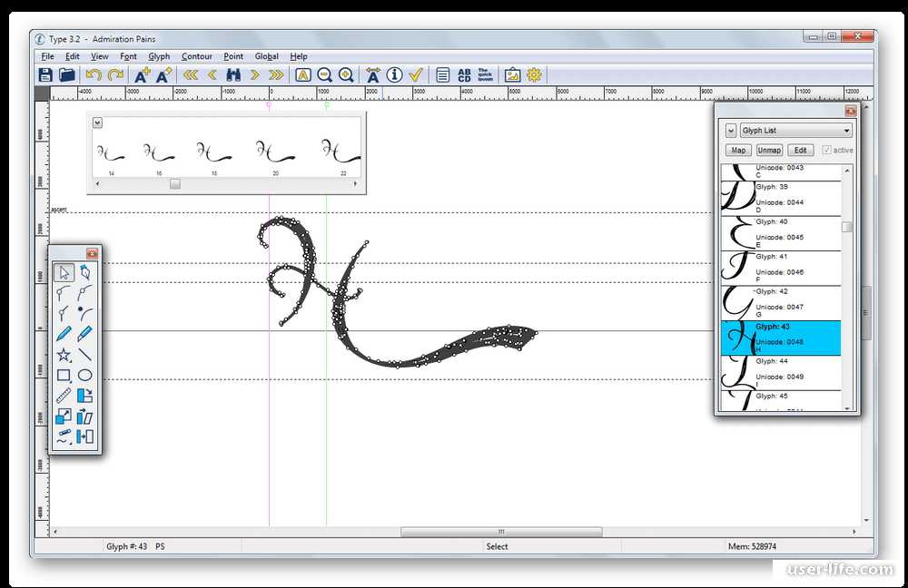Open the Edit menu
Image resolution: width=908 pixels, height=588 pixels.
pos(73,56)
